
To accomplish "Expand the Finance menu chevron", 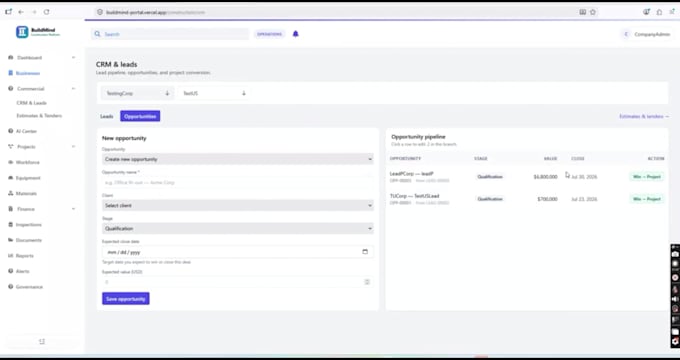I will 73,209.
